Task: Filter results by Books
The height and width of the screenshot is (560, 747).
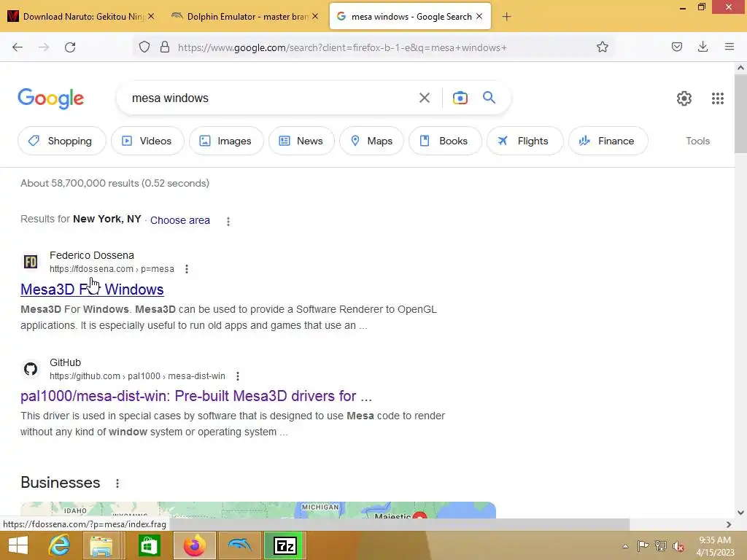Action: tap(445, 141)
